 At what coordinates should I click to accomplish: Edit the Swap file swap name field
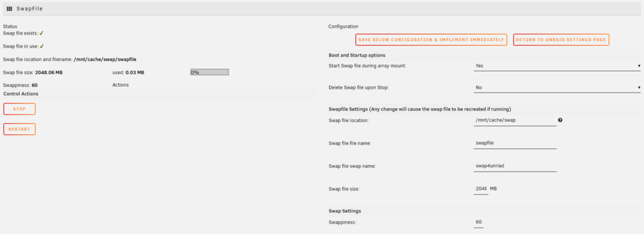click(515, 166)
